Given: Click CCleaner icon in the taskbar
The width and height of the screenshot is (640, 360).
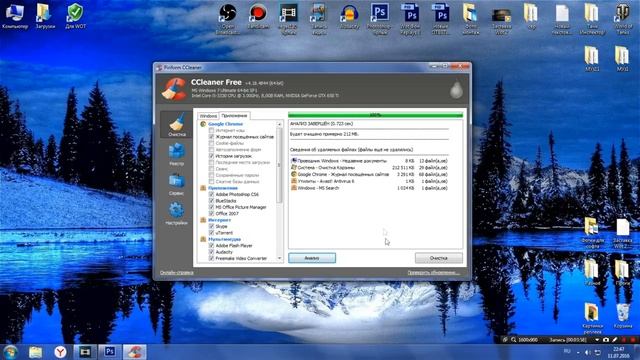Looking at the screenshot, I should click(135, 352).
